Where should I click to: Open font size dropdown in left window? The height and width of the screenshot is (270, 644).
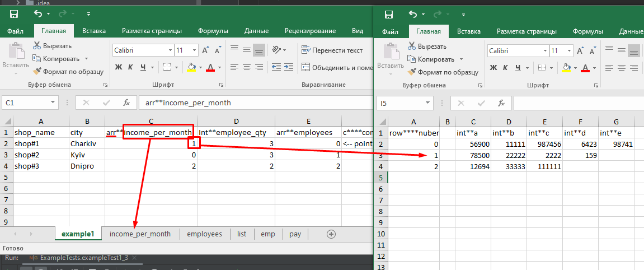(194, 50)
